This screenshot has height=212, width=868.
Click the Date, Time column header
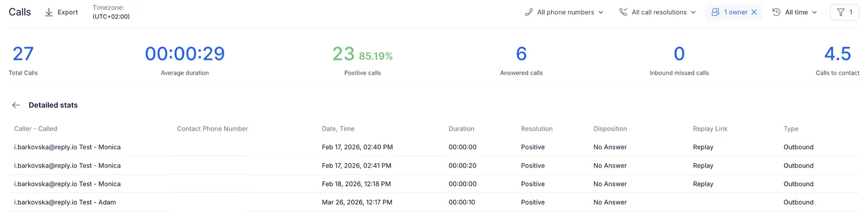pyautogui.click(x=338, y=129)
